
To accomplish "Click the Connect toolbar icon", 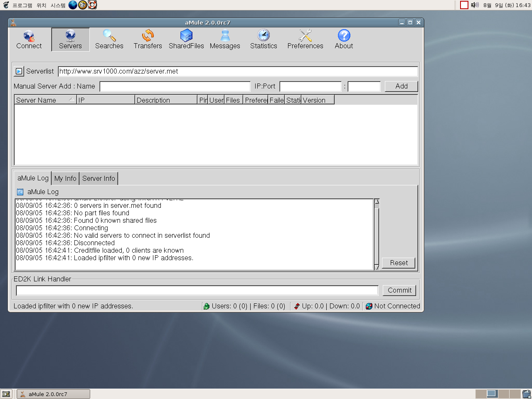I will (29, 39).
